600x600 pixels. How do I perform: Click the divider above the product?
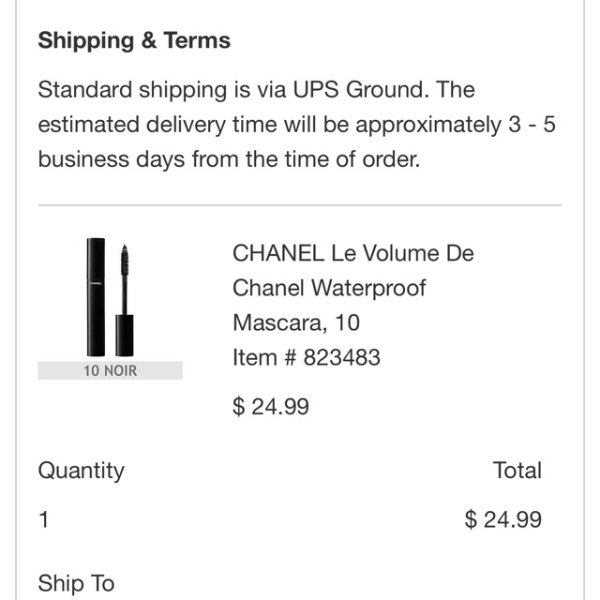(300, 205)
